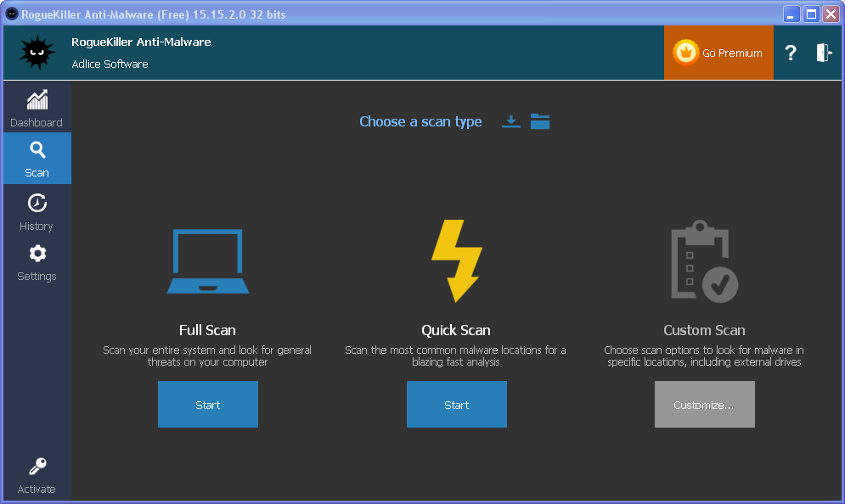The image size is (845, 504).
Task: Click the download icon beside scan type
Action: click(x=511, y=121)
